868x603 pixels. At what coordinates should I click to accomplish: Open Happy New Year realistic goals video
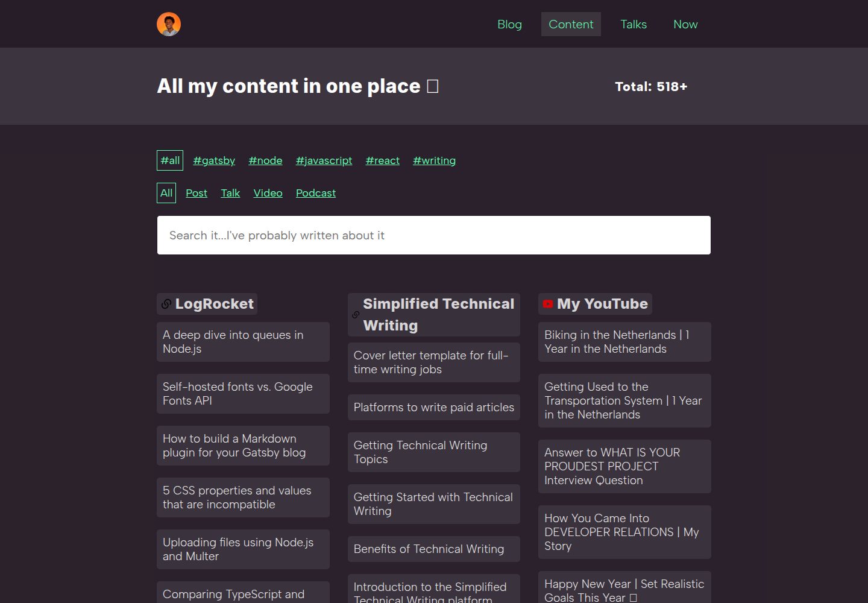(x=624, y=587)
